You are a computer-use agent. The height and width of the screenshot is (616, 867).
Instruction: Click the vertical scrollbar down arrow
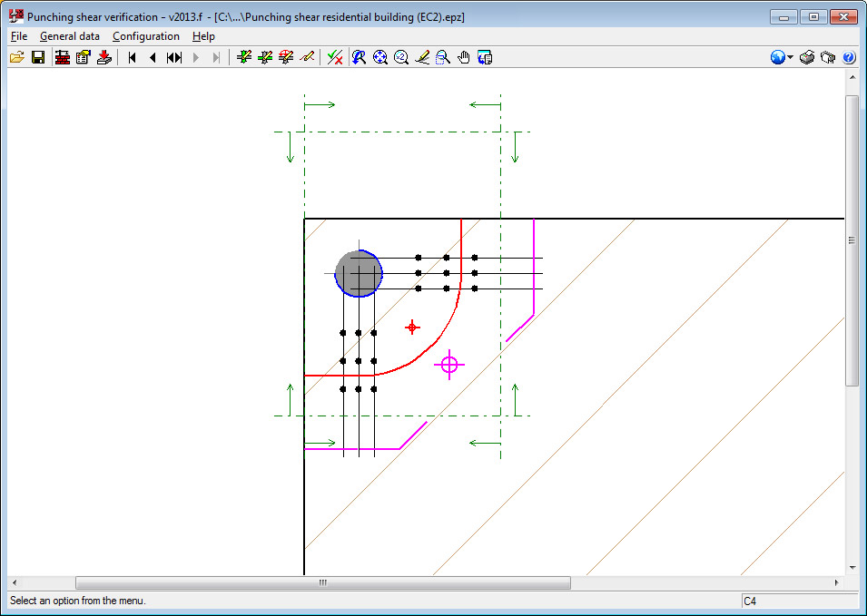(852, 567)
